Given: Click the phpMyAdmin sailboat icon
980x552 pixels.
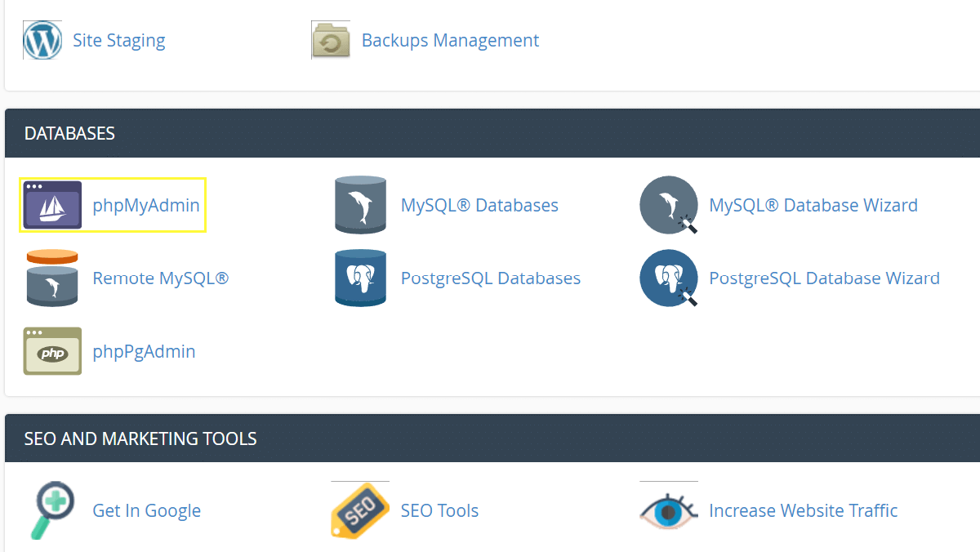Looking at the screenshot, I should [x=52, y=205].
